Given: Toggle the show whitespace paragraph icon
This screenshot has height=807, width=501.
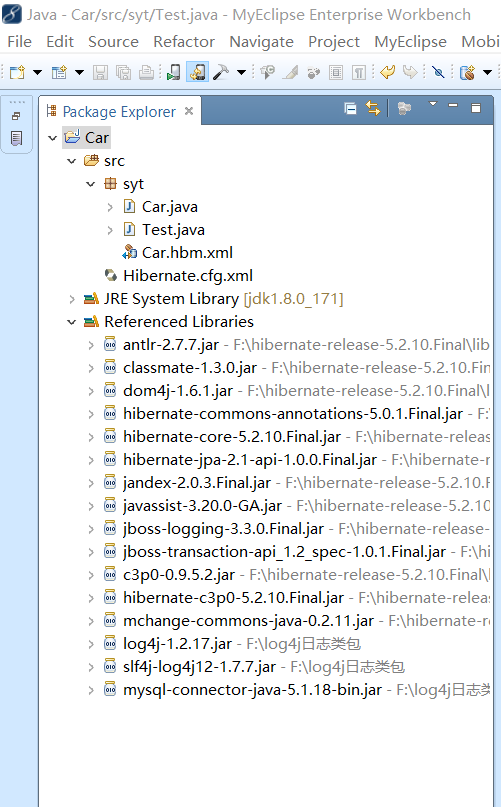Looking at the screenshot, I should [x=358, y=72].
